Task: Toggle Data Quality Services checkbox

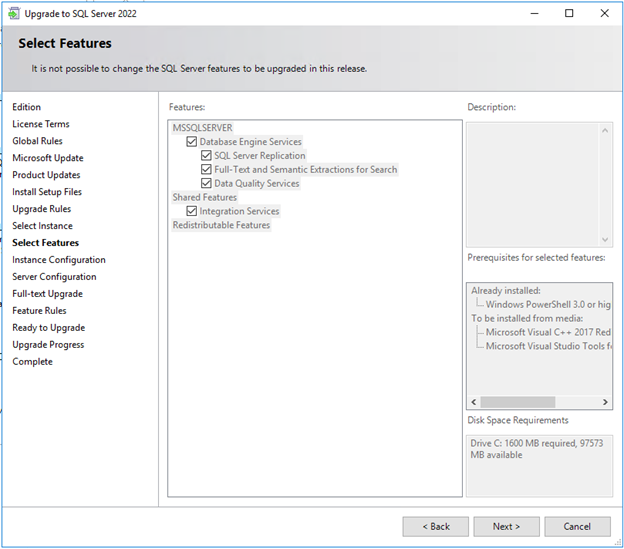Action: pos(206,183)
